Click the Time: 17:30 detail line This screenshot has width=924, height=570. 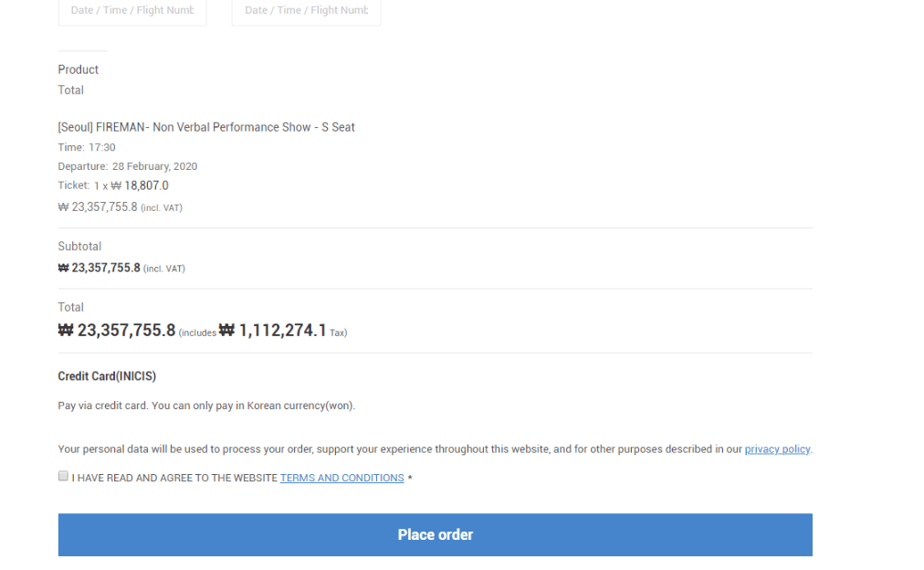click(x=87, y=147)
